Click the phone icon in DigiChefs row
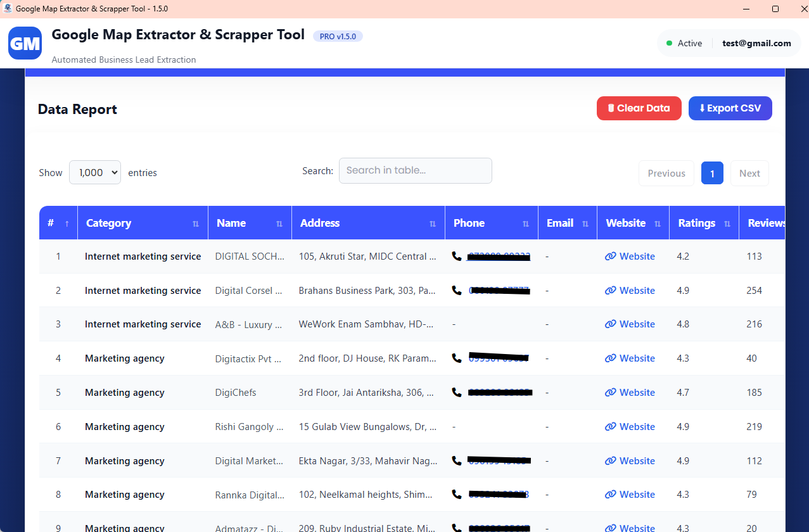809x532 pixels. click(457, 393)
